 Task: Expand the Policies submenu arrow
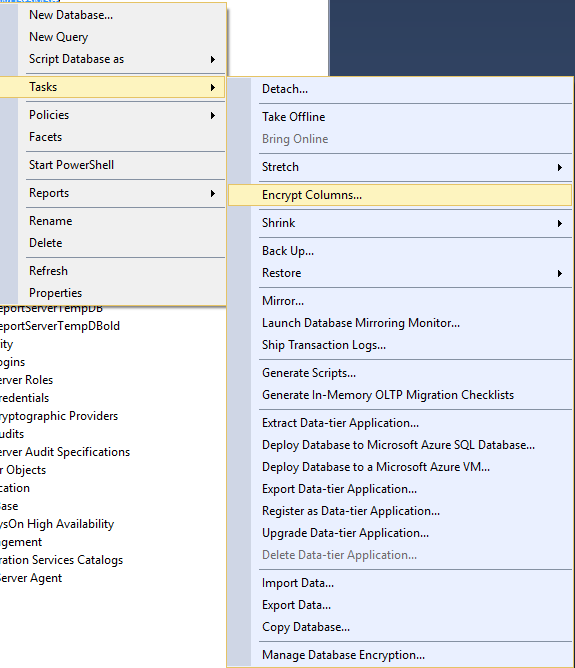[213, 115]
